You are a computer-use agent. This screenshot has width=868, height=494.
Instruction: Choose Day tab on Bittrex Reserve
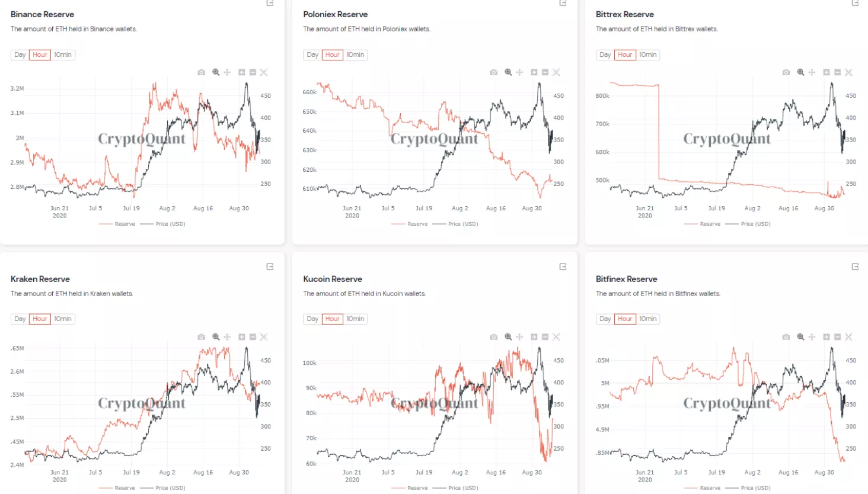click(605, 55)
